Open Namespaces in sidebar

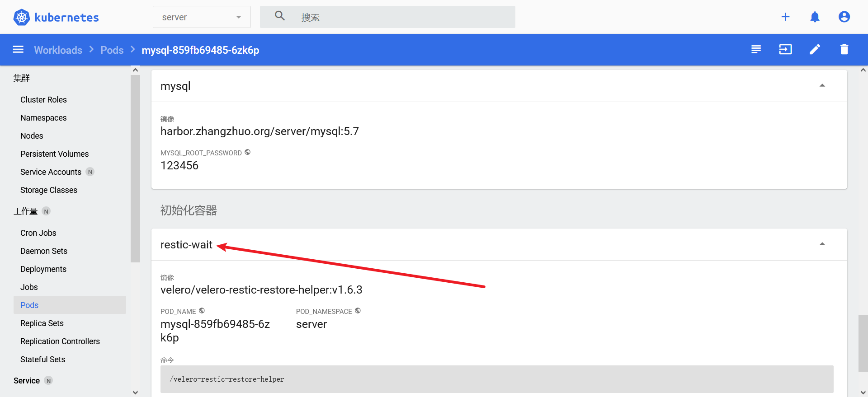[x=43, y=117]
